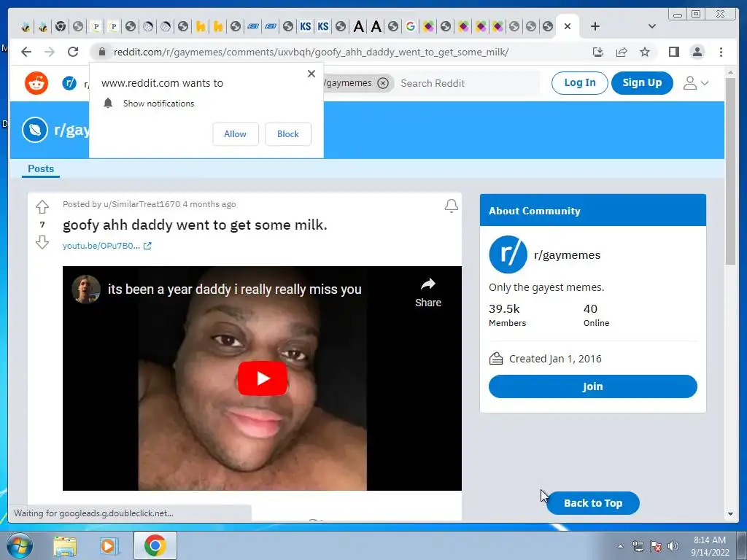Click the scrollbar down arrow

pos(730,514)
